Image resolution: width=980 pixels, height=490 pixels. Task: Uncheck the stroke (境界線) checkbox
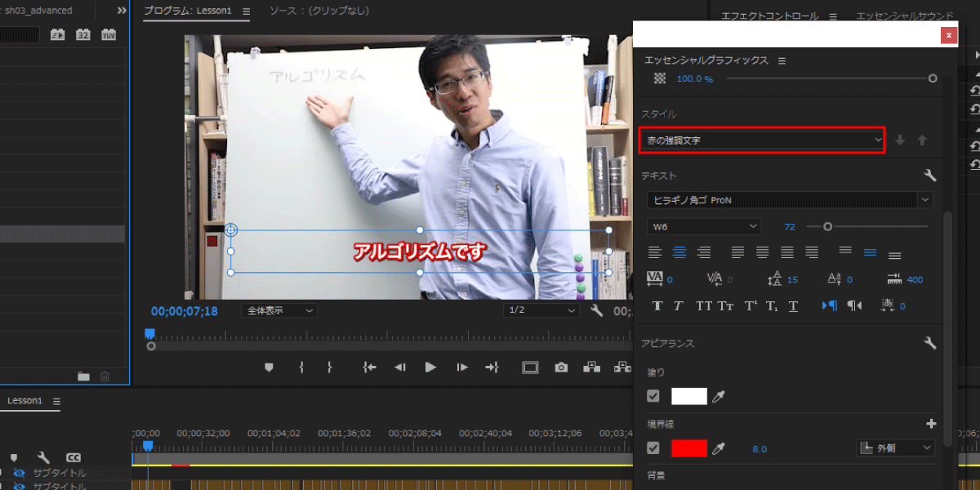coord(653,448)
